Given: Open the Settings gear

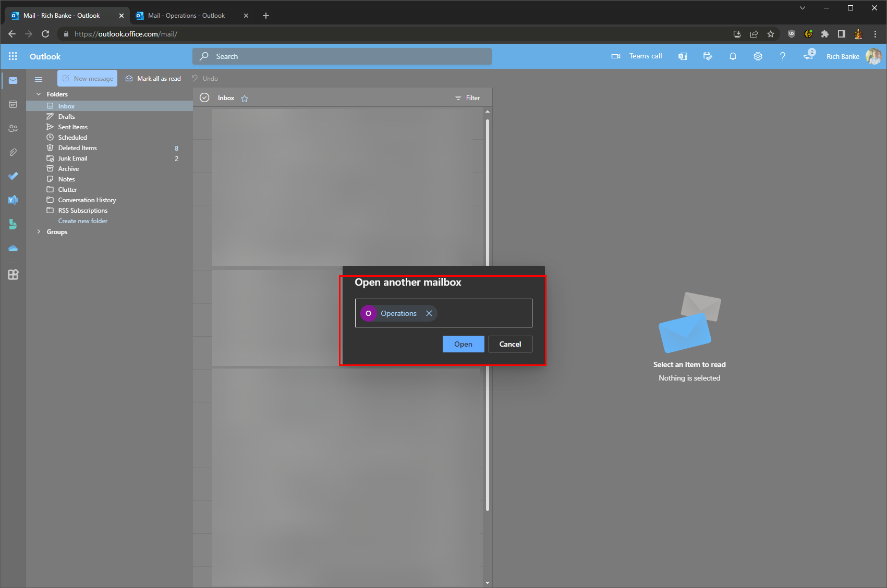Looking at the screenshot, I should point(758,56).
